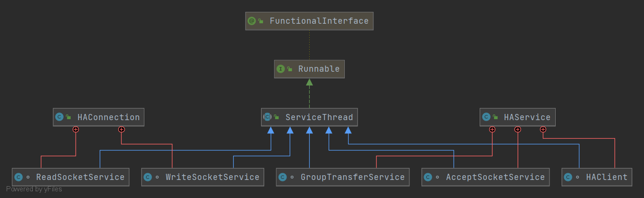The width and height of the screenshot is (644, 198).
Task: Select the AcceptSocketService node label
Action: [495, 177]
